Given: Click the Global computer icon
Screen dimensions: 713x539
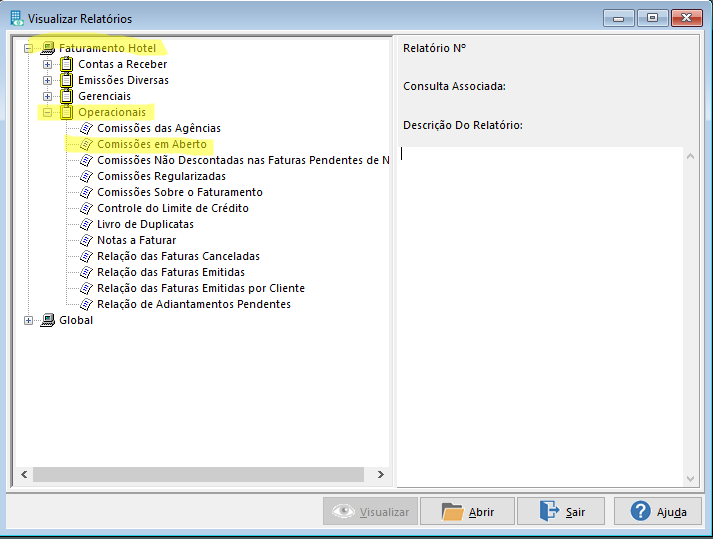Looking at the screenshot, I should (x=47, y=320).
